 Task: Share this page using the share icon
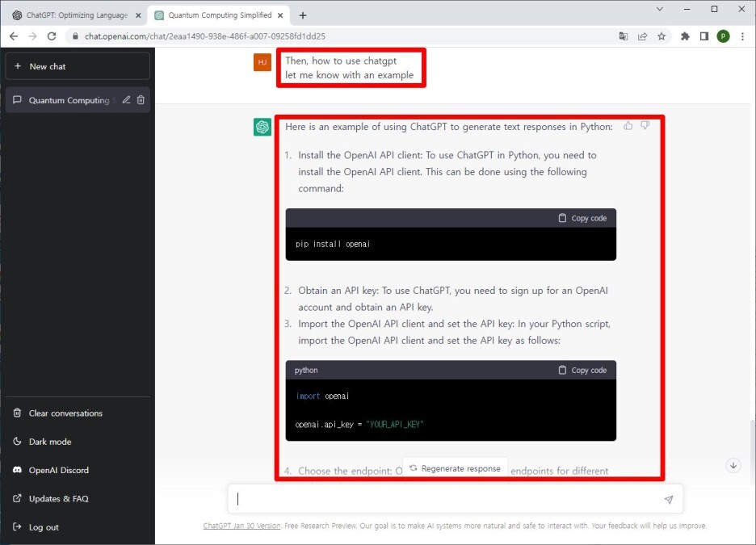coord(642,36)
